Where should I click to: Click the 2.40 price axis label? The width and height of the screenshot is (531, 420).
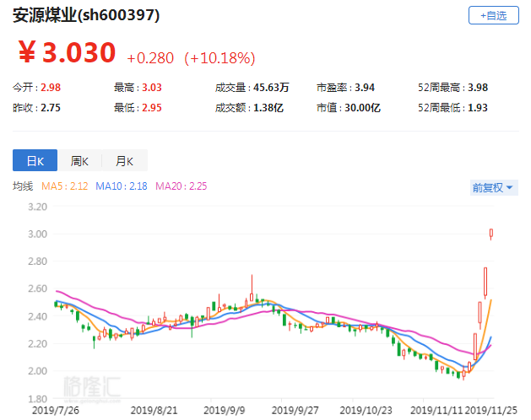pyautogui.click(x=38, y=316)
